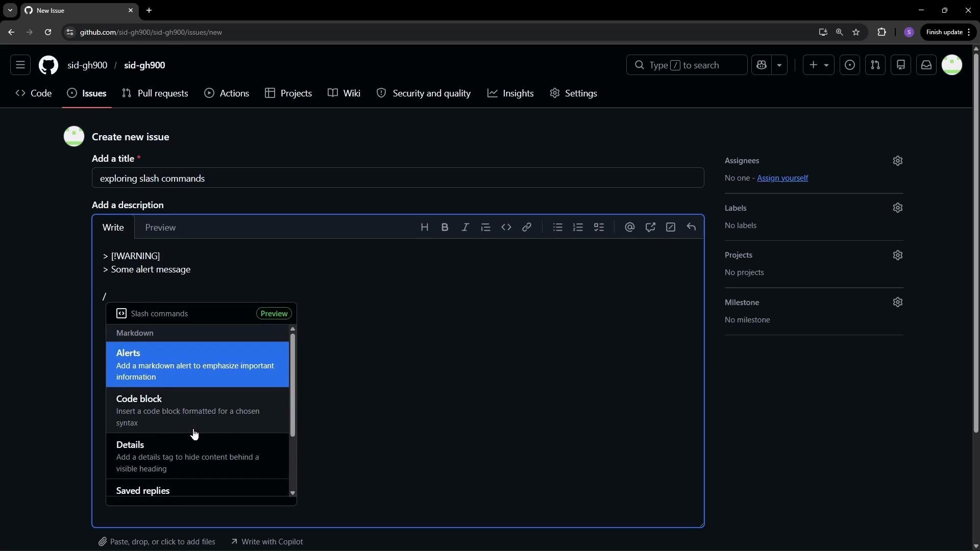
Task: Insert a numbered list icon
Action: [578, 228]
